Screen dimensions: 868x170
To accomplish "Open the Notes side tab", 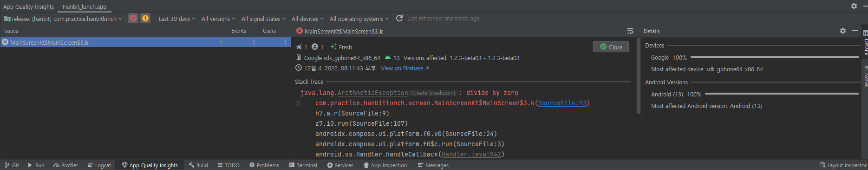I will click(865, 76).
